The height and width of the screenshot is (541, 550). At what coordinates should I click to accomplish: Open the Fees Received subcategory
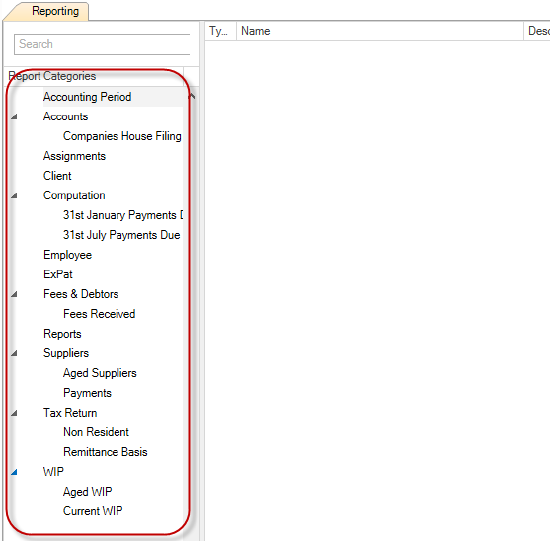[x=99, y=314]
